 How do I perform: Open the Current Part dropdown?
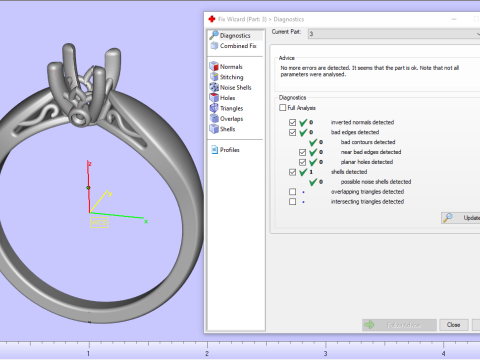(x=394, y=34)
